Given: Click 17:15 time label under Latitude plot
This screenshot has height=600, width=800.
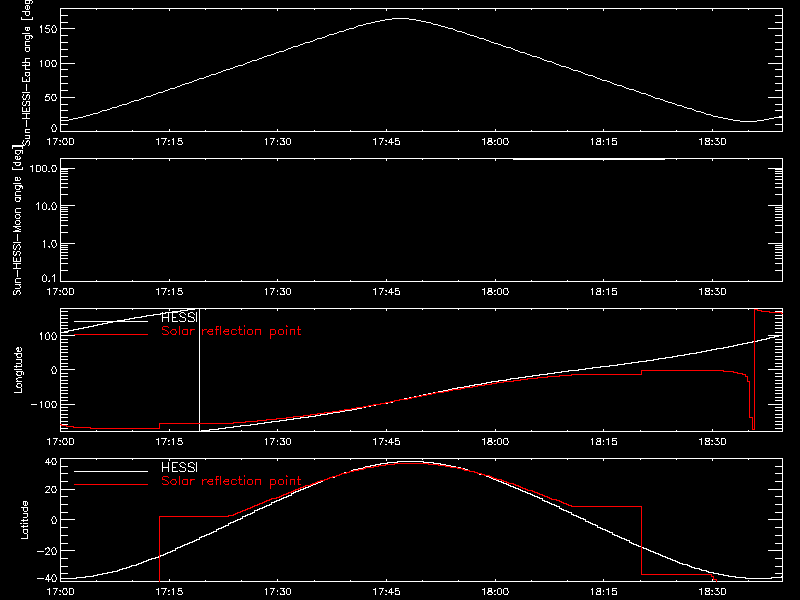Looking at the screenshot, I should [x=169, y=592].
